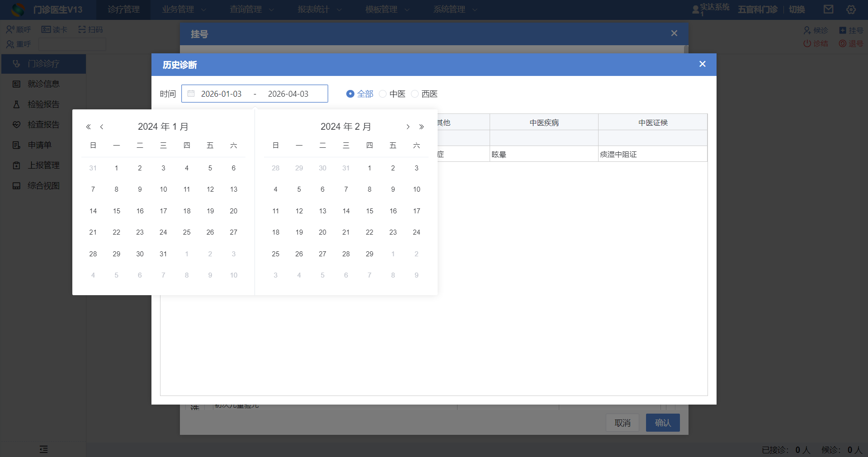Open the 查询管理 dropdown menu
The width and height of the screenshot is (868, 457).
pos(251,9)
